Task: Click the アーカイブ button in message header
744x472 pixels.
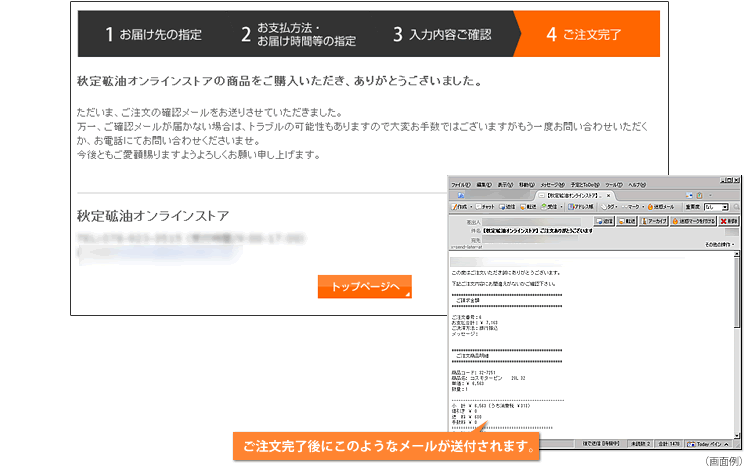Action: pos(654,222)
